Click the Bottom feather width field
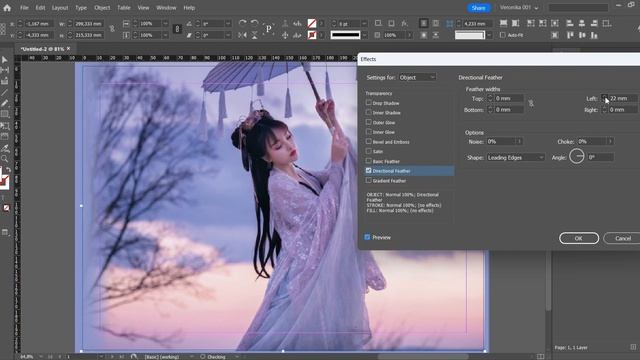The image size is (640, 360). pos(508,110)
